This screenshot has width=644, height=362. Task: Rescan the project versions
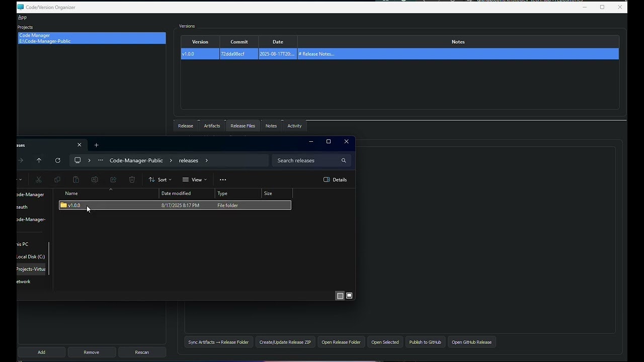coord(142,352)
